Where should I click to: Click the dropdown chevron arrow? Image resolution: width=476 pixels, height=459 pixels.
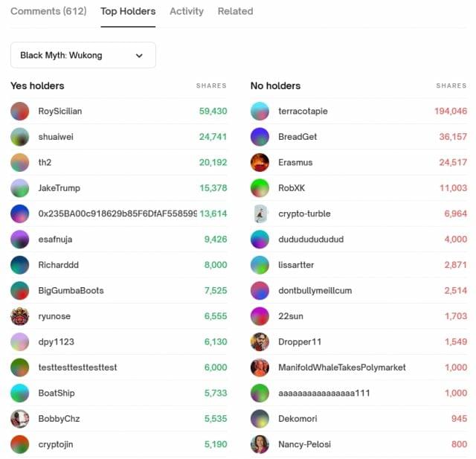coord(139,55)
